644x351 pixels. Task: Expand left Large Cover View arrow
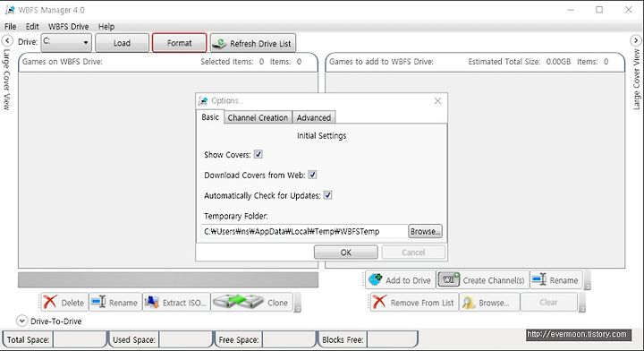point(7,40)
